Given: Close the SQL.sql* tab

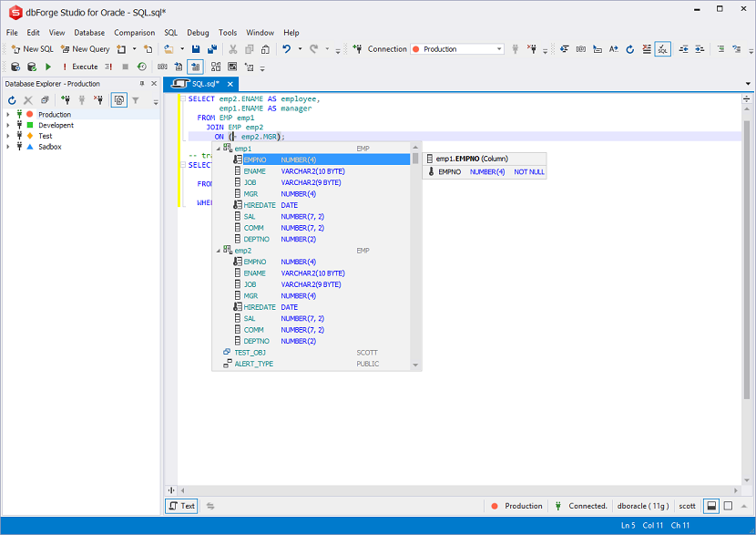Looking at the screenshot, I should [x=230, y=84].
